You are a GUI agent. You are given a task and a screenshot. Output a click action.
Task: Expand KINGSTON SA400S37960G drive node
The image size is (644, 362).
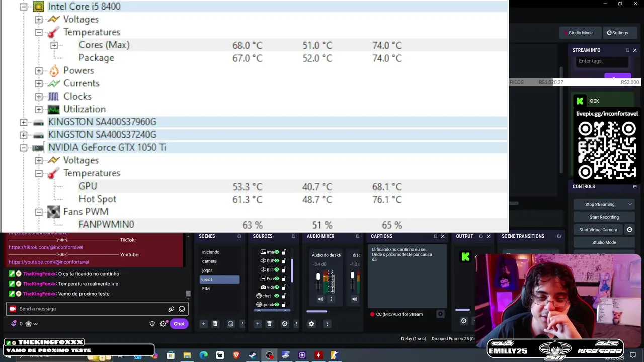click(x=23, y=122)
